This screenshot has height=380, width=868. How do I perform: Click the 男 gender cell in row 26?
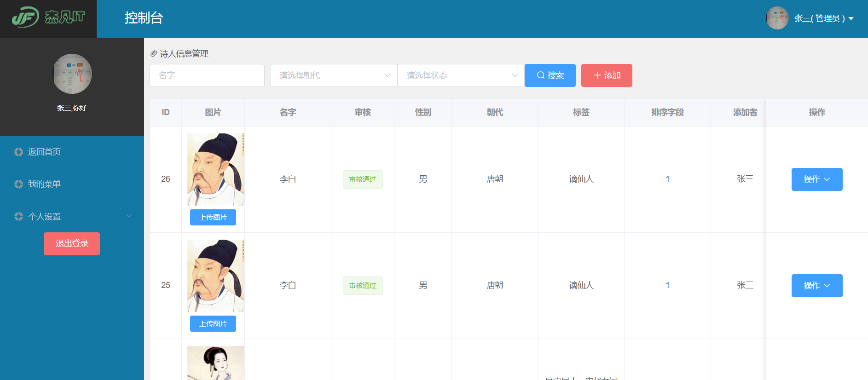point(423,179)
